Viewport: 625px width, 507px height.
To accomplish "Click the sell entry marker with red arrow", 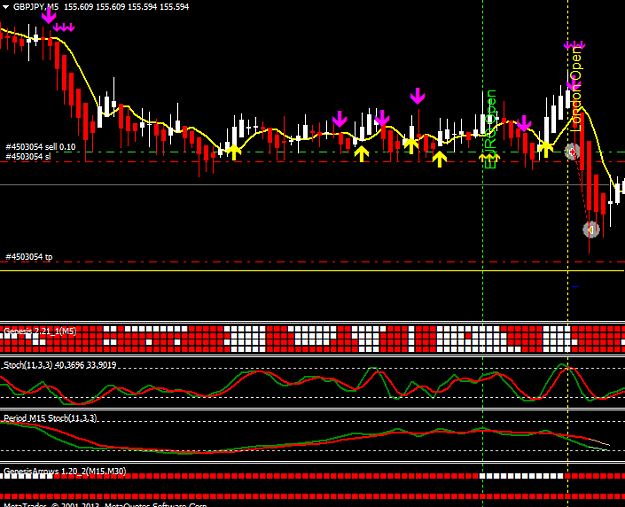I will click(x=572, y=152).
